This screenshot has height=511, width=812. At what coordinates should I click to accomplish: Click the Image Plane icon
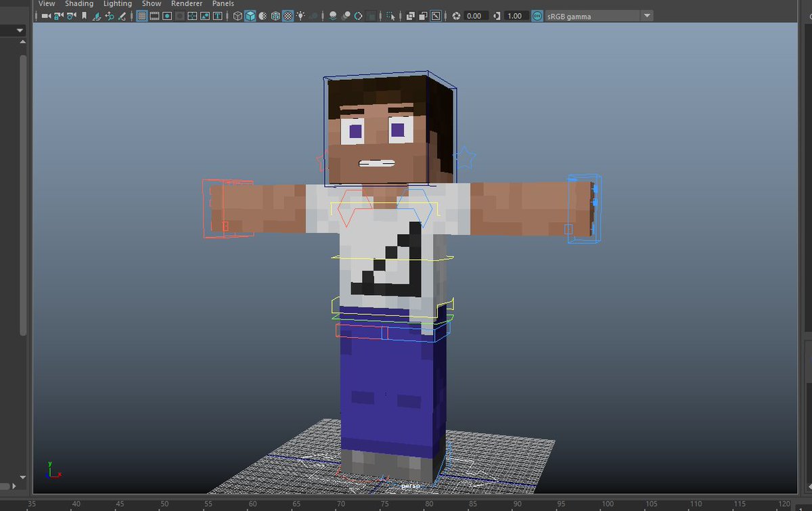click(x=96, y=16)
